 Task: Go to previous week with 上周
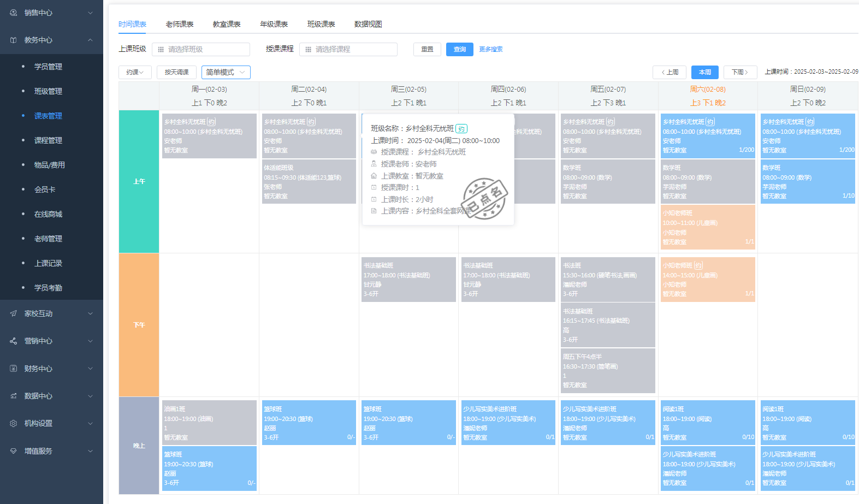coord(670,72)
